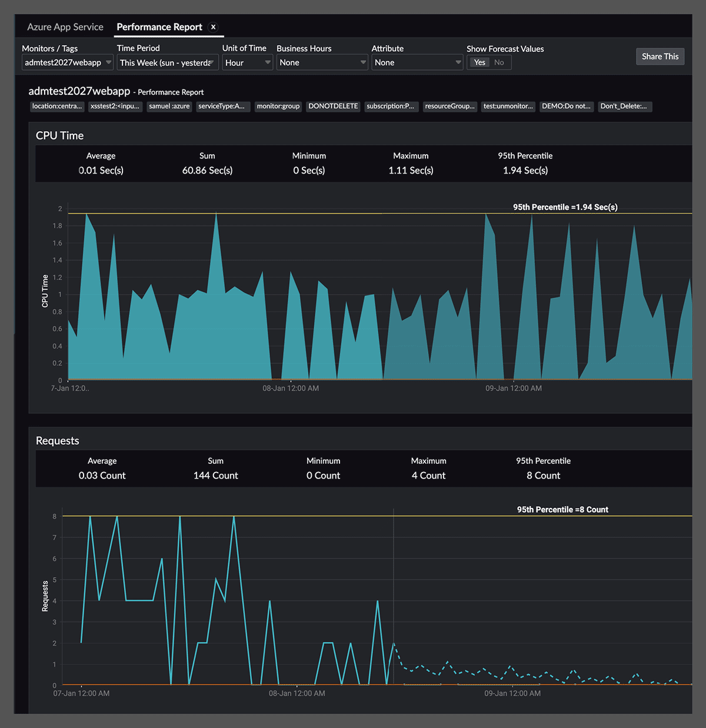Image resolution: width=706 pixels, height=728 pixels.
Task: Keep Show Forecast Values on Yes
Action: point(479,62)
